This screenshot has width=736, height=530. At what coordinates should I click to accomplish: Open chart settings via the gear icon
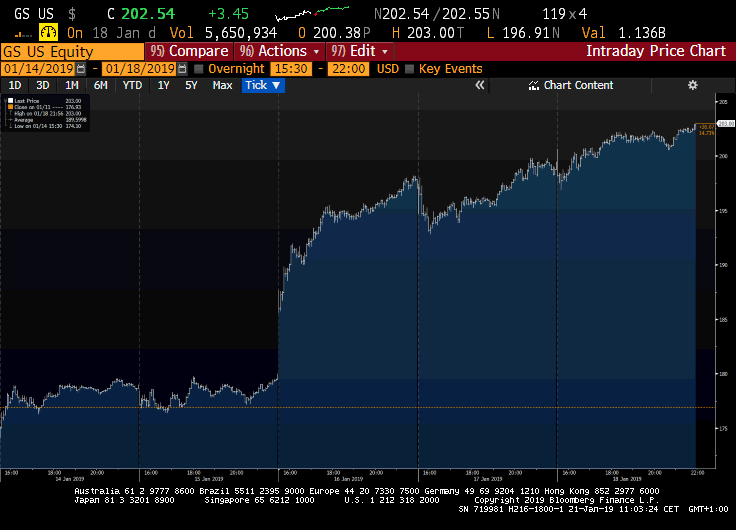point(692,85)
